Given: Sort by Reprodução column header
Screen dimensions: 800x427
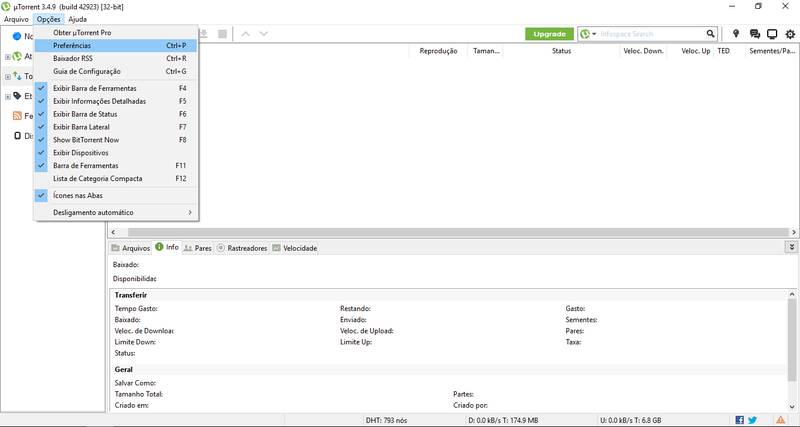Looking at the screenshot, I should [438, 51].
